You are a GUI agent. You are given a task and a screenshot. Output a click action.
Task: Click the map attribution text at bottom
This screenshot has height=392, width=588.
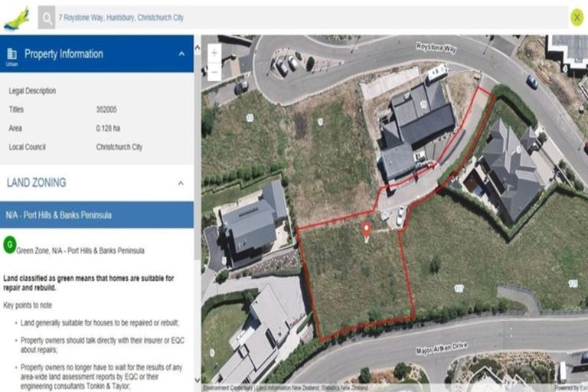tap(286, 388)
